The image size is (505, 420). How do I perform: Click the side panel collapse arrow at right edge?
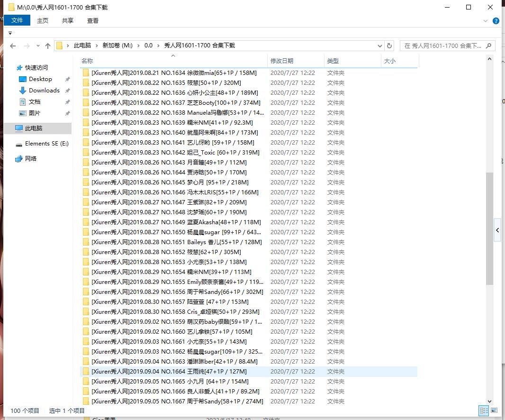[x=497, y=230]
